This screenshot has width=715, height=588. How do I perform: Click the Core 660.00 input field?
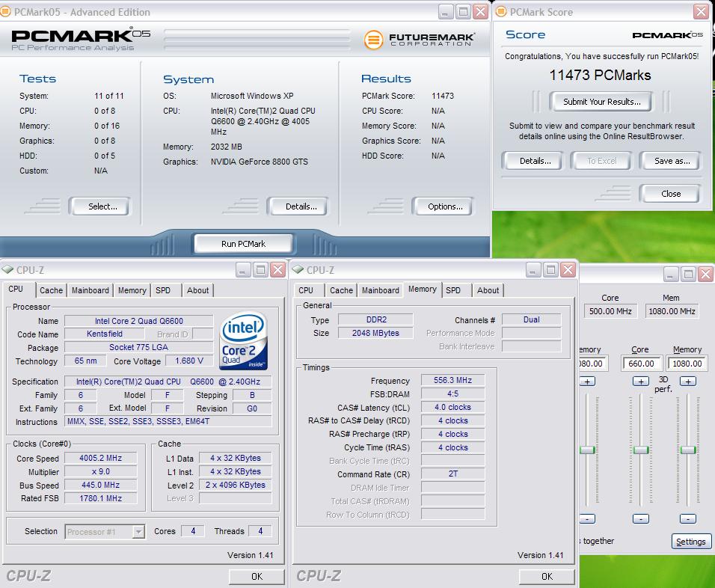coord(641,364)
